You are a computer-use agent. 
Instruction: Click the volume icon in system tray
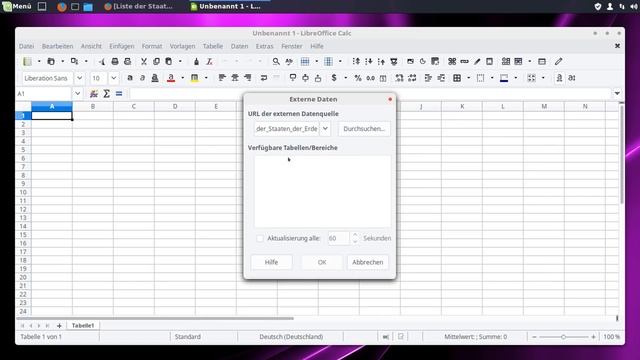point(634,6)
